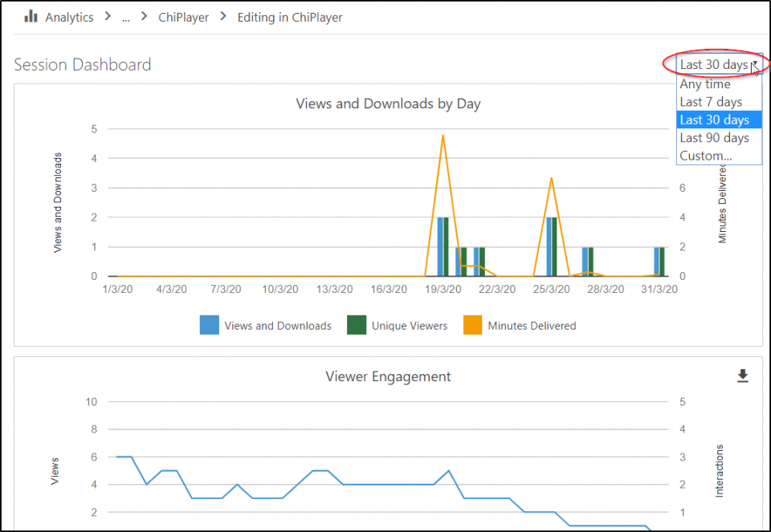
Task: Choose Last 7 days option
Action: click(x=719, y=102)
